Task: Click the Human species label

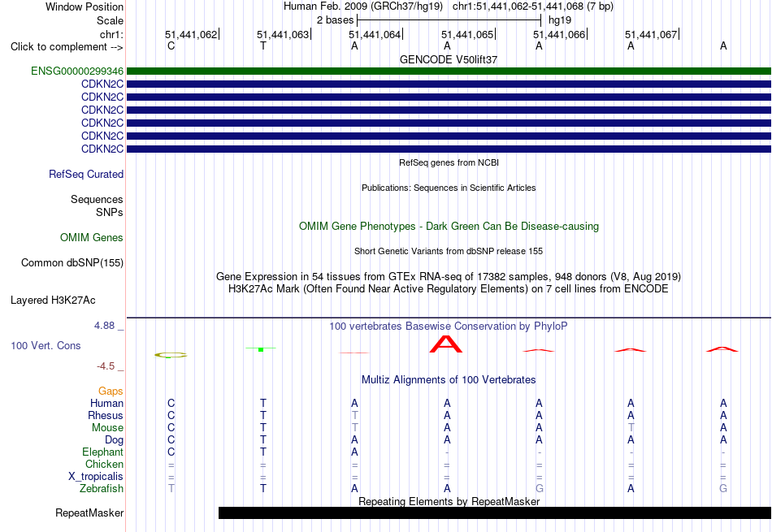Action: (106, 404)
